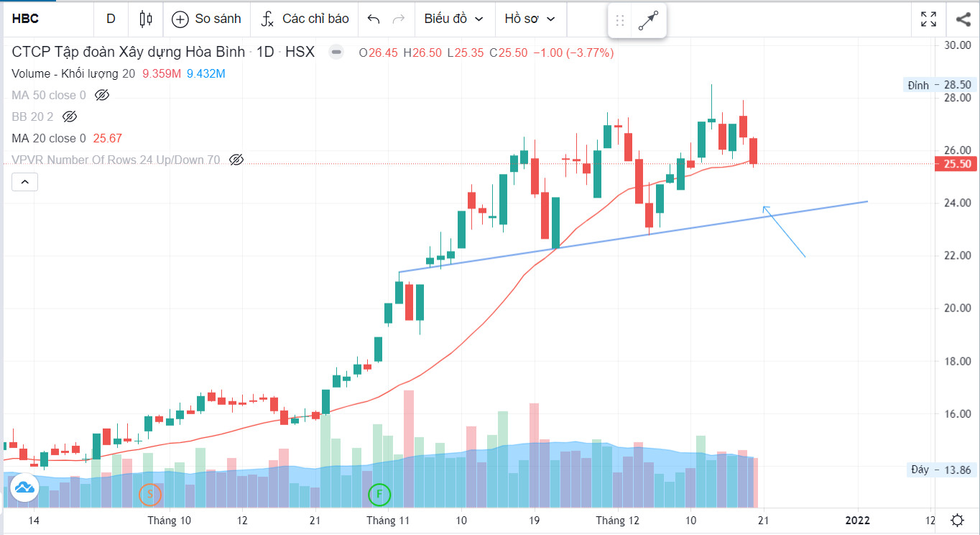Unhide the VPVR volume profile indicator
Viewport: 980px width, 535px height.
click(x=236, y=160)
